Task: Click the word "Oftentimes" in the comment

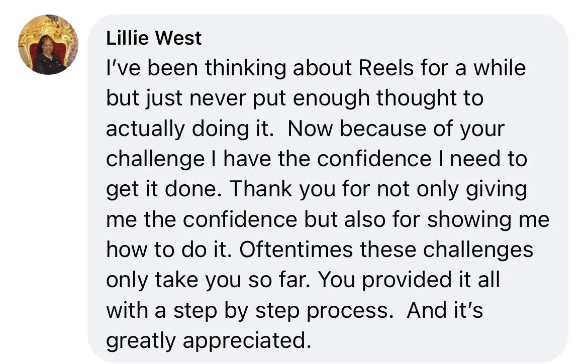Action: (296, 250)
